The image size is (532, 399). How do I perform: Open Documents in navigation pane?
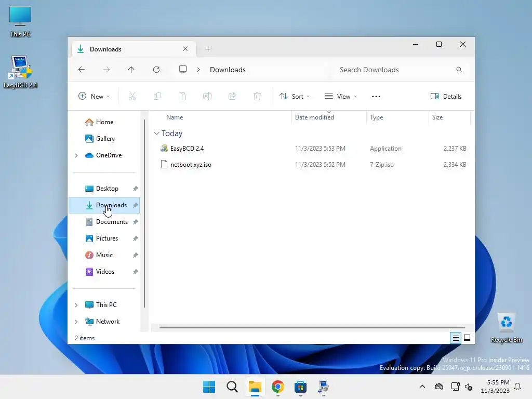(104, 222)
